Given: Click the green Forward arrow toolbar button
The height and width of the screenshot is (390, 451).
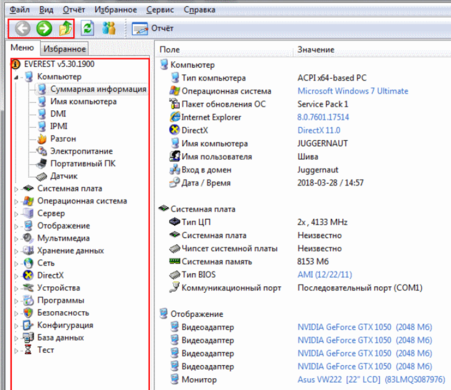Looking at the screenshot, I should (44, 29).
